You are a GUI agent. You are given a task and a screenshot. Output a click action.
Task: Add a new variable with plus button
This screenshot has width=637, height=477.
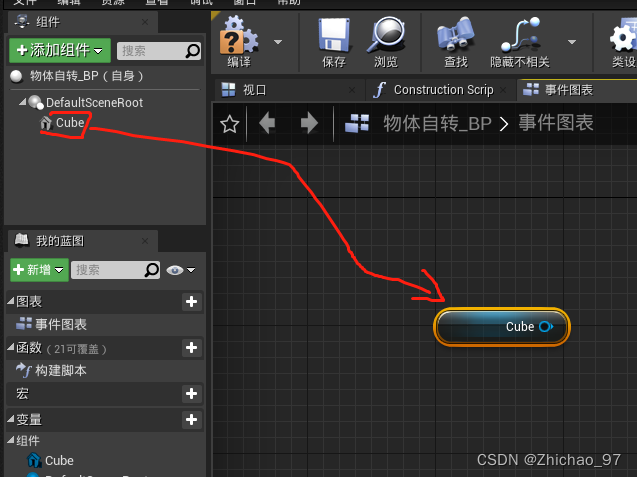point(192,420)
